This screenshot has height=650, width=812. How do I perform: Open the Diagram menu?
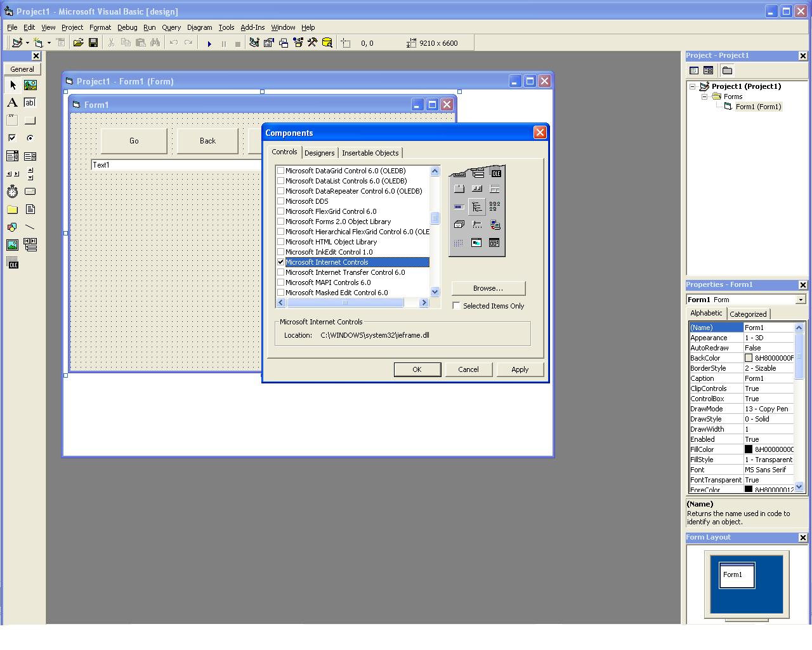pyautogui.click(x=199, y=27)
